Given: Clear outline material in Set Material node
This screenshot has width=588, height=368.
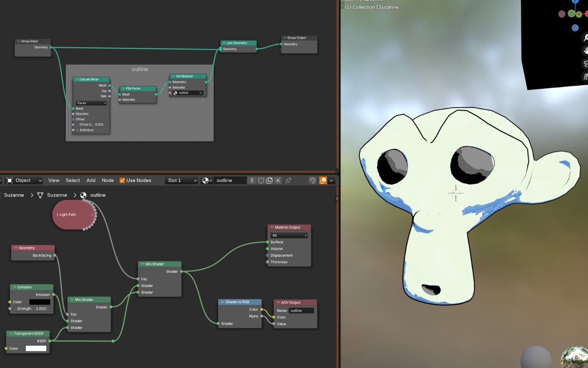Looking at the screenshot, I should click(200, 93).
